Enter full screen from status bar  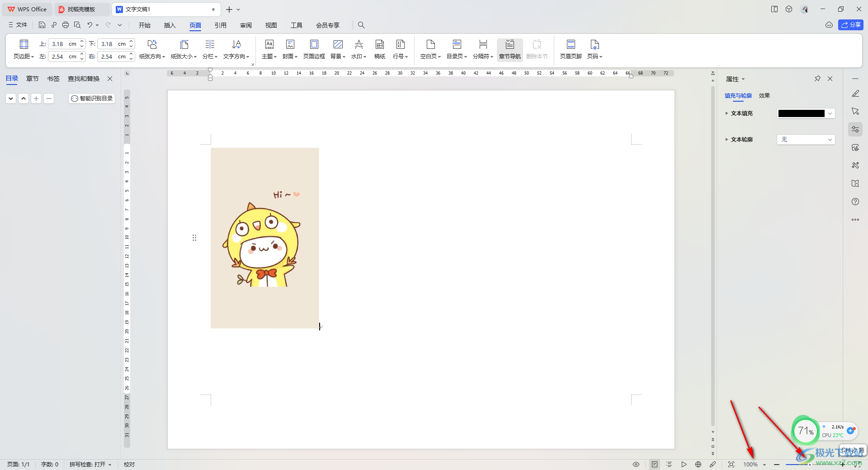point(857,464)
